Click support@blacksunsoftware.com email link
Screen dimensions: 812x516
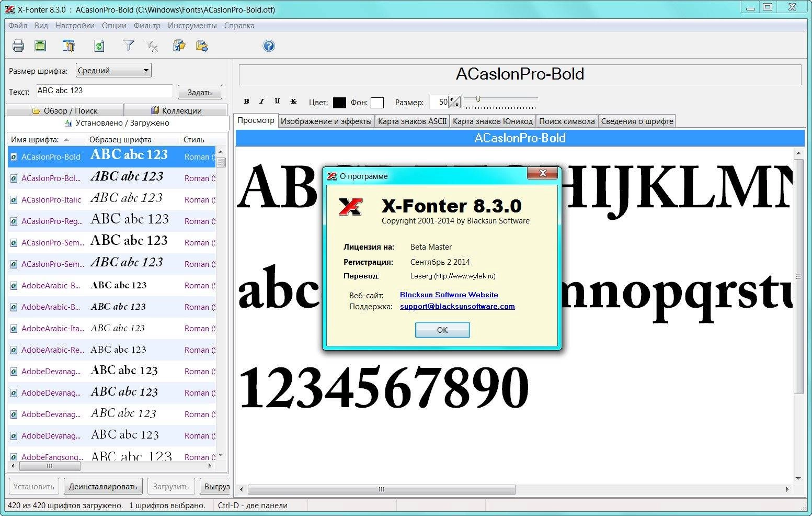tap(457, 306)
